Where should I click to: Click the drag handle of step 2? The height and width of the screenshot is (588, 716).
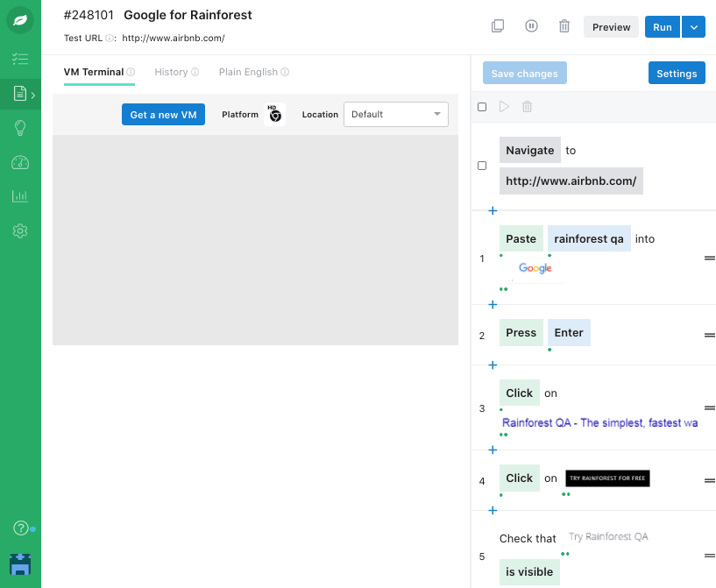(710, 335)
